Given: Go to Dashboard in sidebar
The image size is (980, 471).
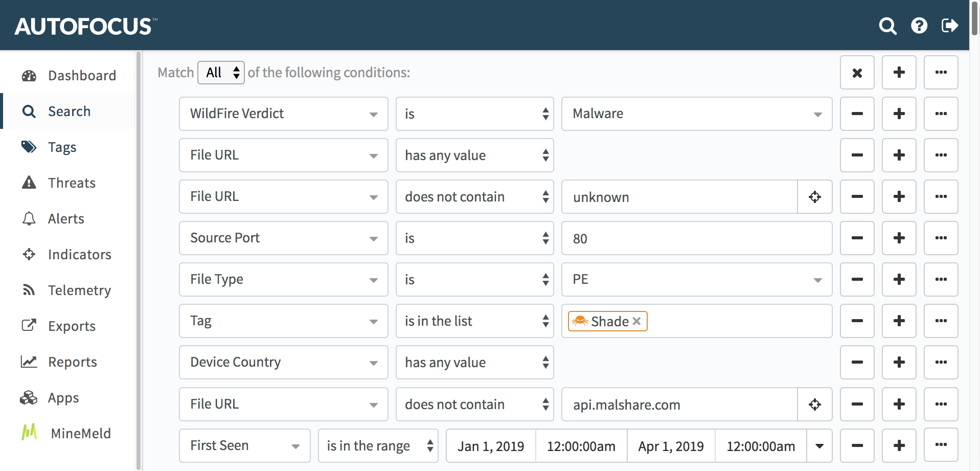Looking at the screenshot, I should coord(82,76).
